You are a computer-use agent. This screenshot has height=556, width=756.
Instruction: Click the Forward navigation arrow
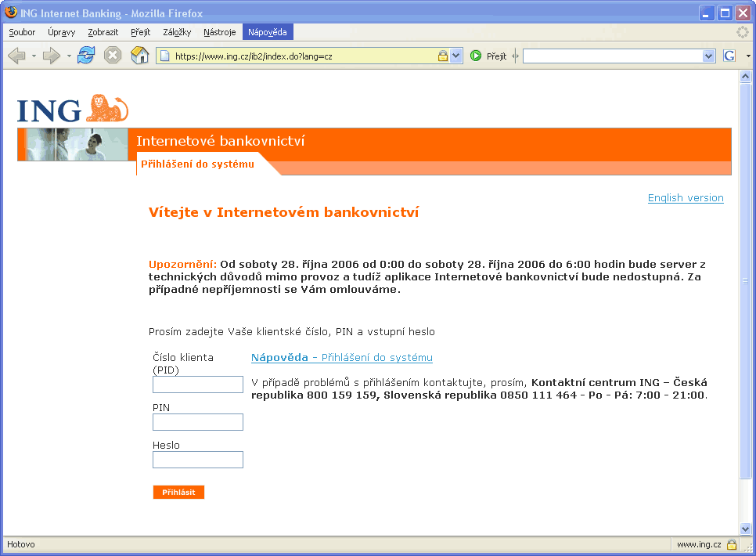pos(51,56)
